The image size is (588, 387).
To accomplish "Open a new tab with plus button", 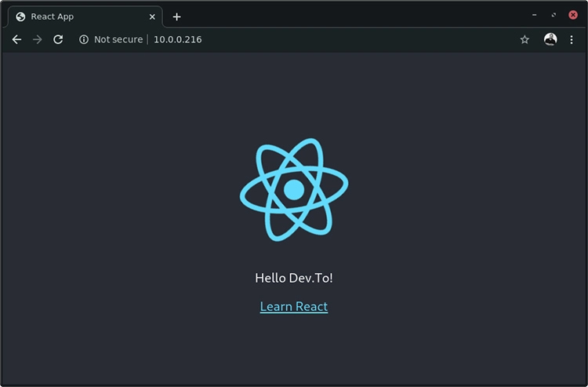I will pos(176,17).
